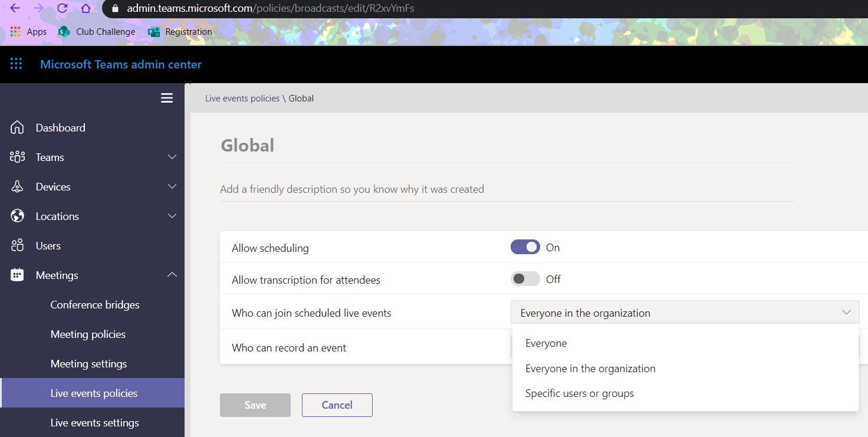Click the Microsoft Teams admin center title
868x437 pixels.
click(x=121, y=64)
